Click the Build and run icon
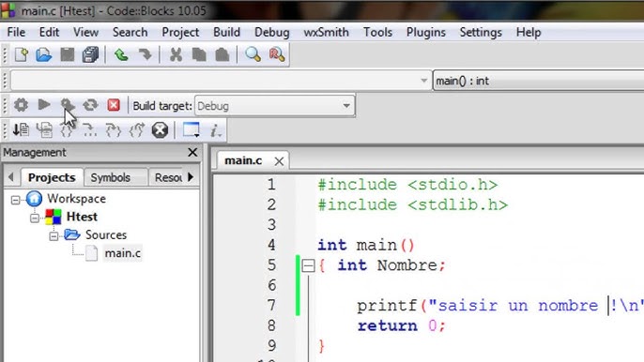Image resolution: width=644 pixels, height=362 pixels. tap(68, 105)
